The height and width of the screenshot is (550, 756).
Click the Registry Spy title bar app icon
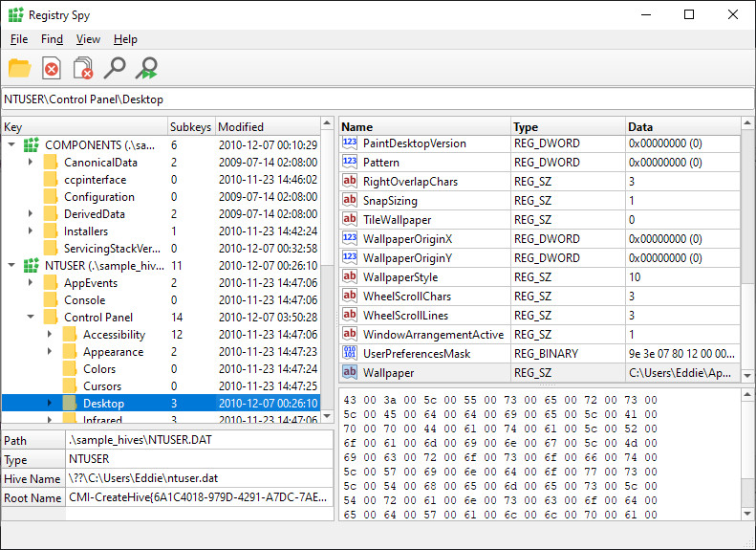coord(16,15)
